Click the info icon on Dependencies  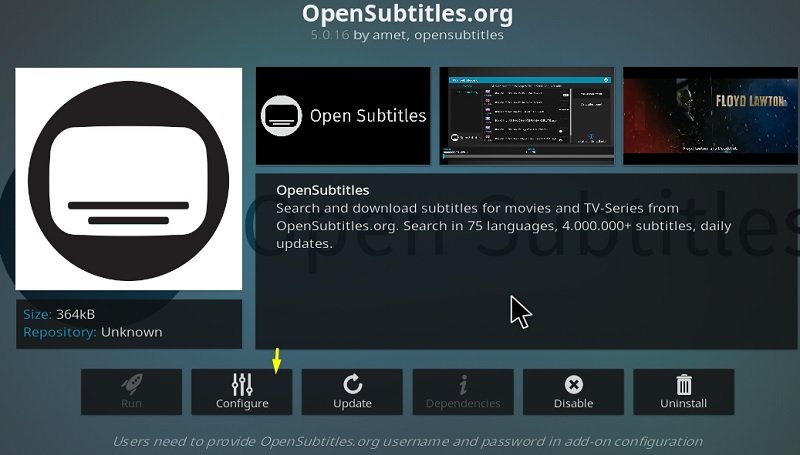pos(463,385)
